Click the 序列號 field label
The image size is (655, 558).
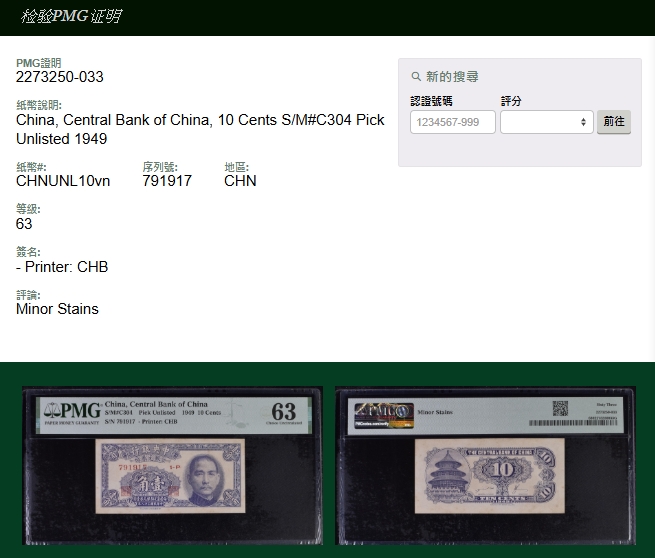(x=160, y=167)
